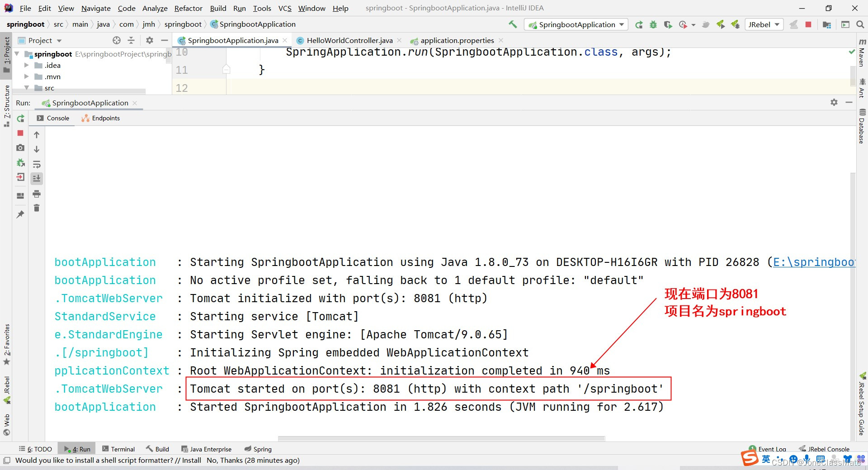Open the TODO tool window

[x=35, y=449]
